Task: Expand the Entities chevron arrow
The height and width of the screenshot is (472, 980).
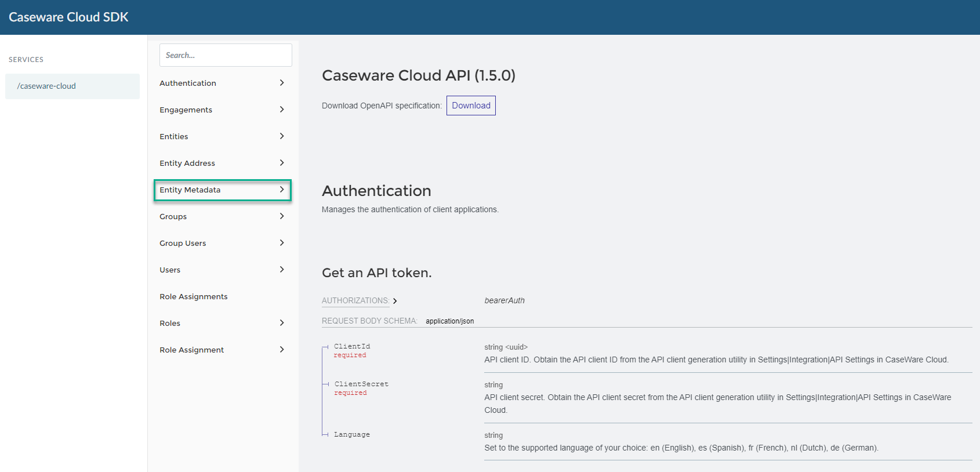Action: pos(282,136)
